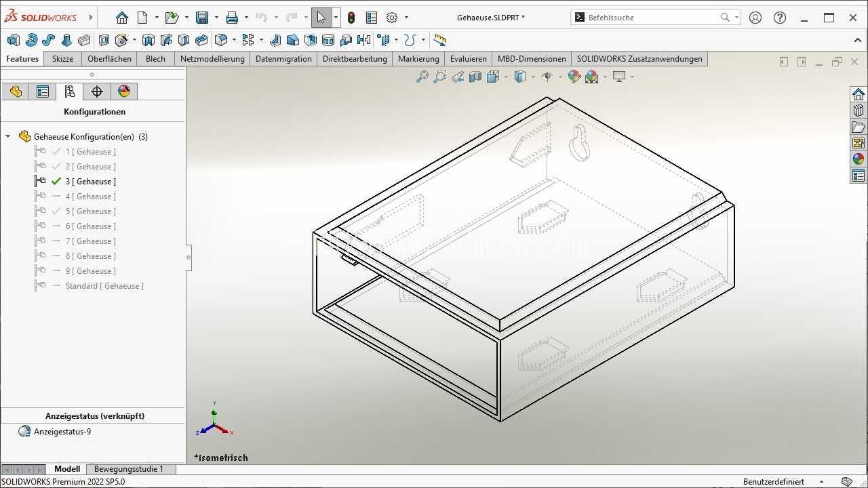
Task: Select the Linear Pattern tool
Action: [248, 40]
